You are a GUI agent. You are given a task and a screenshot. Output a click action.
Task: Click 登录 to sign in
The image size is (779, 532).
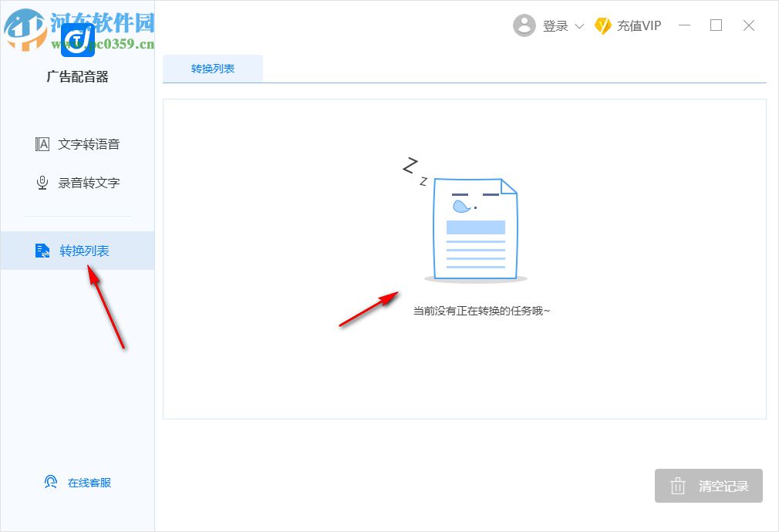[557, 25]
